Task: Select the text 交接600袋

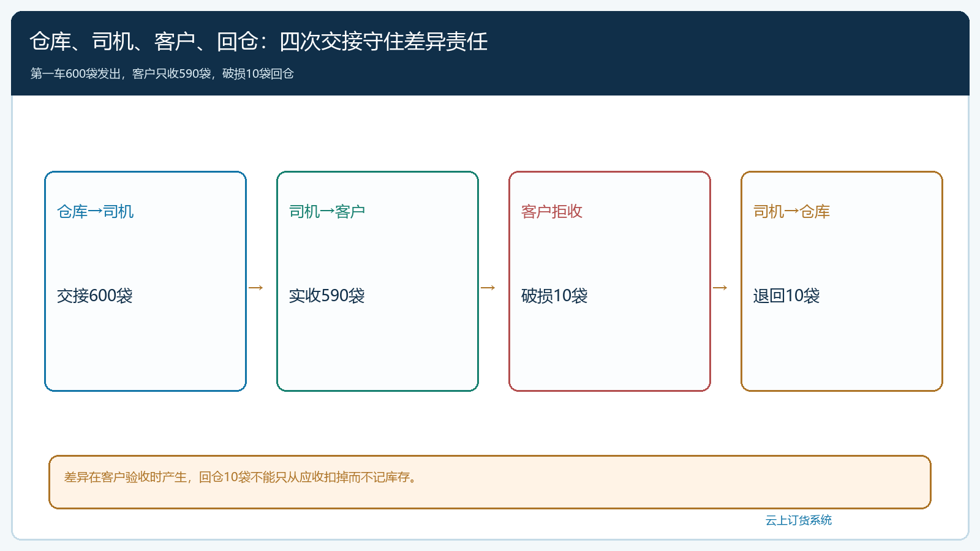Action: 95,296
